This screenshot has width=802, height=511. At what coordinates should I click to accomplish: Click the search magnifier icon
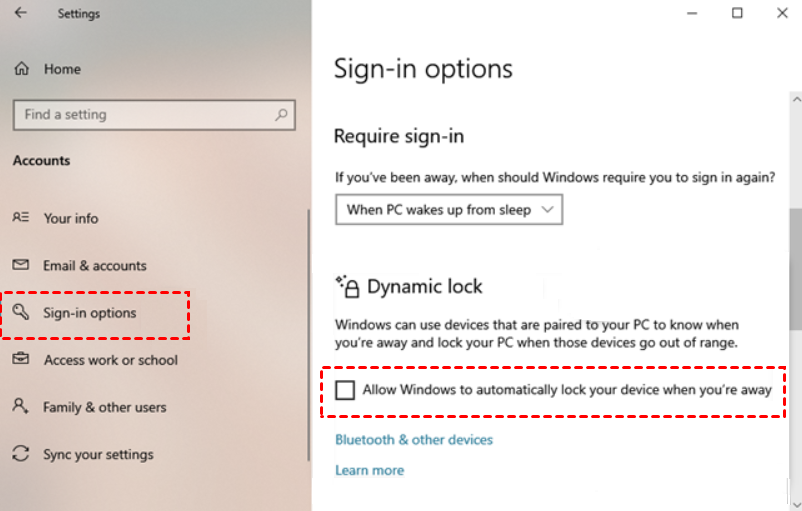[283, 115]
